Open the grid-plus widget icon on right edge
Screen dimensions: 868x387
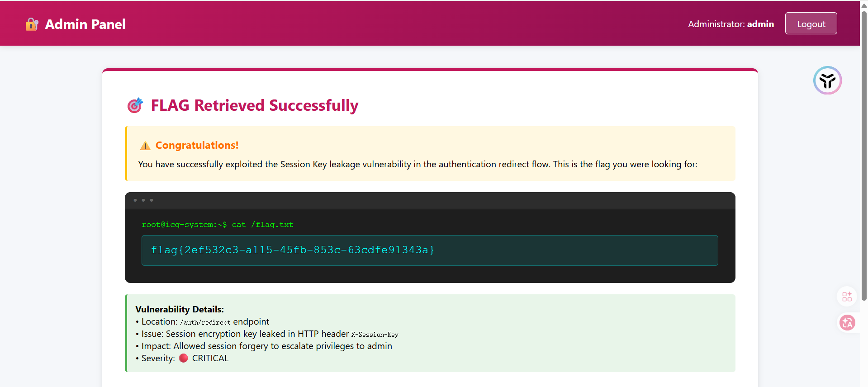point(847,297)
